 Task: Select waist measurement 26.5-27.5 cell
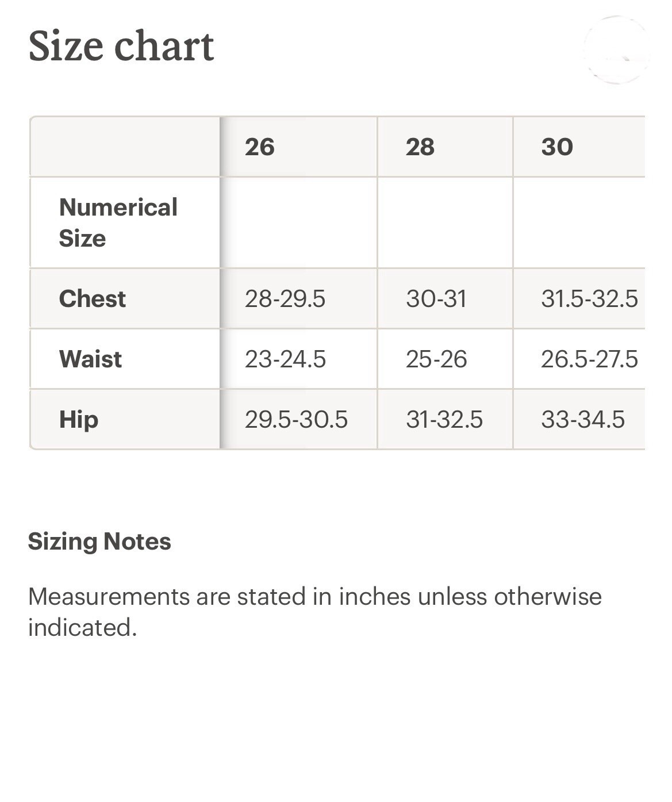579,359
